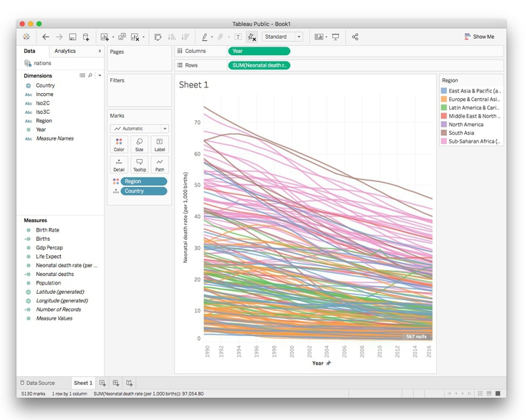
Task: Select the Sheet 1 tab
Action: tap(82, 383)
